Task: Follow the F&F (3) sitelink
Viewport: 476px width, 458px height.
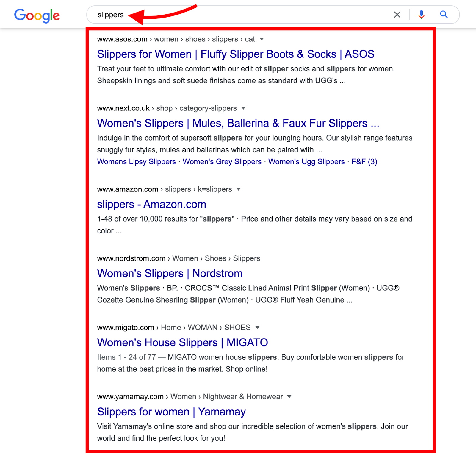Action: click(364, 162)
